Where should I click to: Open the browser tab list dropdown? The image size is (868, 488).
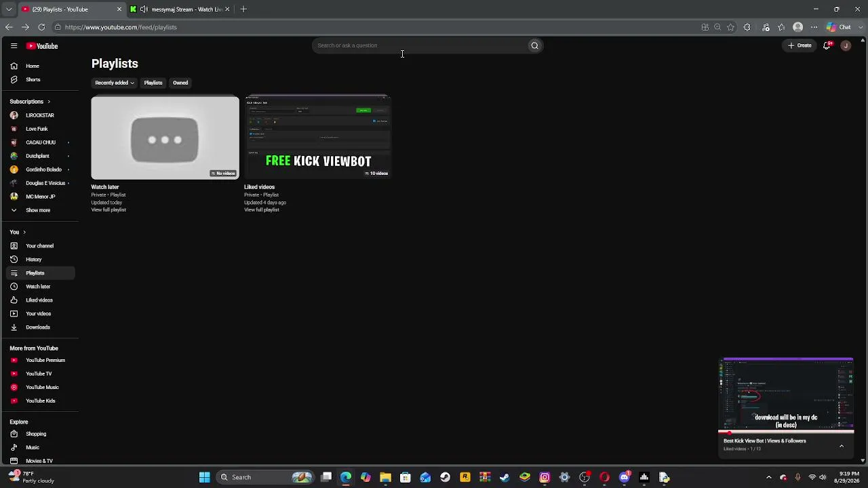[9, 9]
